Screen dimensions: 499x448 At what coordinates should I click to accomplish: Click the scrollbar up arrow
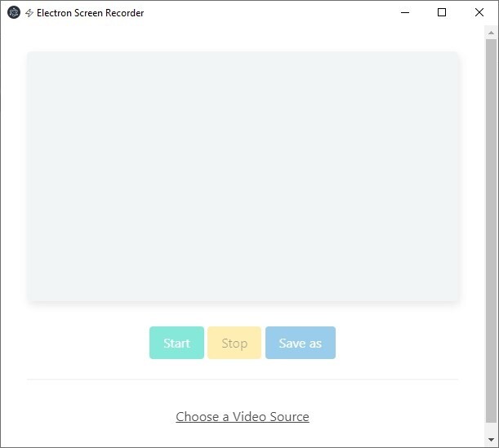pos(491,33)
